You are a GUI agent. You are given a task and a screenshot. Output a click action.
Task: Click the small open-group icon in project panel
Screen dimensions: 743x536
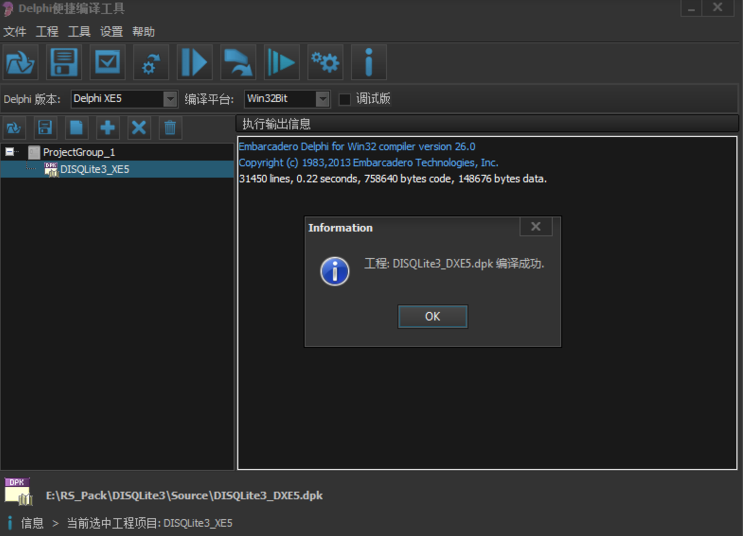coord(14,127)
